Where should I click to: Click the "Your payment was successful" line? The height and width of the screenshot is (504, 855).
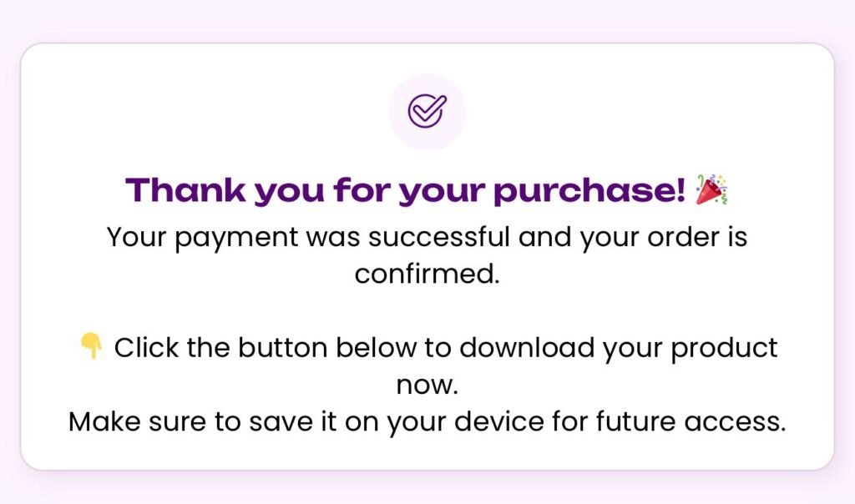[427, 237]
